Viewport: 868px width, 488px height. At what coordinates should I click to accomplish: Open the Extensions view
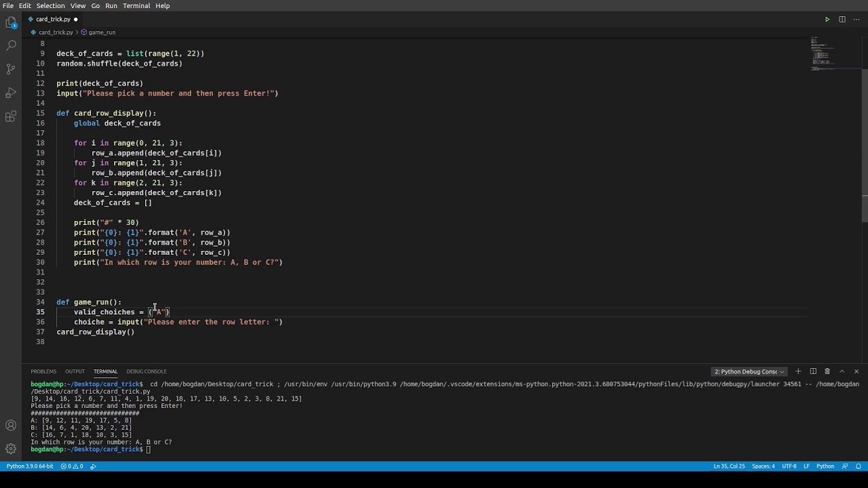[x=11, y=117]
